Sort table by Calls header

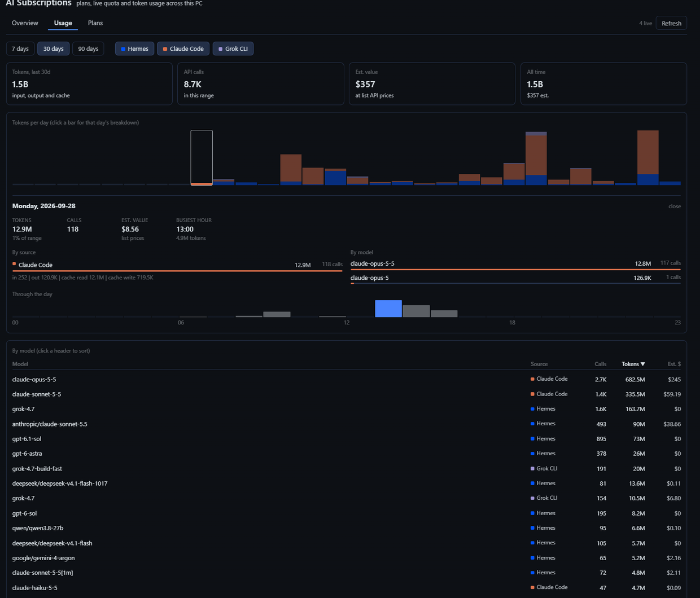coord(601,364)
